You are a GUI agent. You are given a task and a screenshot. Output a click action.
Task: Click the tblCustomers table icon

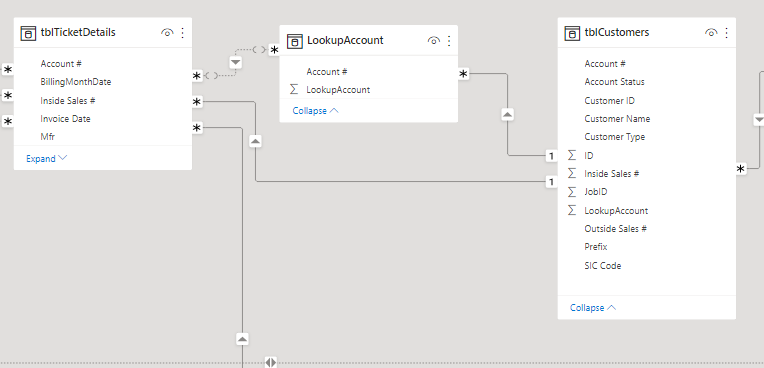click(572, 33)
